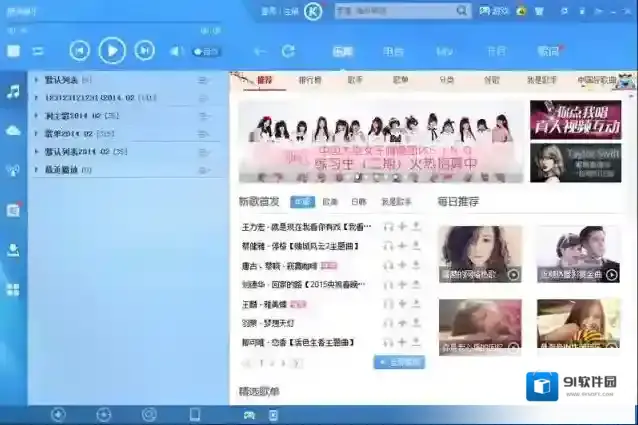Click the blue play-all button under song list
The height and width of the screenshot is (425, 638).
(398, 362)
